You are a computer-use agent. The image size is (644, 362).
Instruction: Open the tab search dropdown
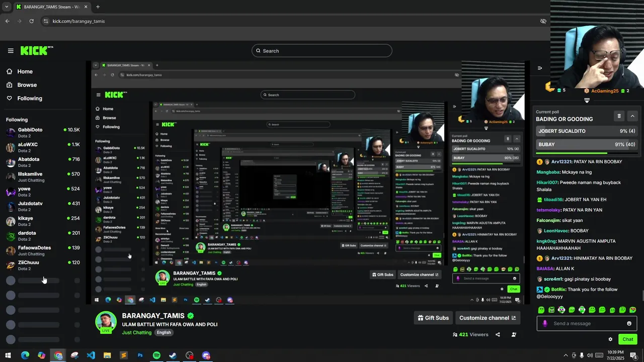tap(7, 7)
